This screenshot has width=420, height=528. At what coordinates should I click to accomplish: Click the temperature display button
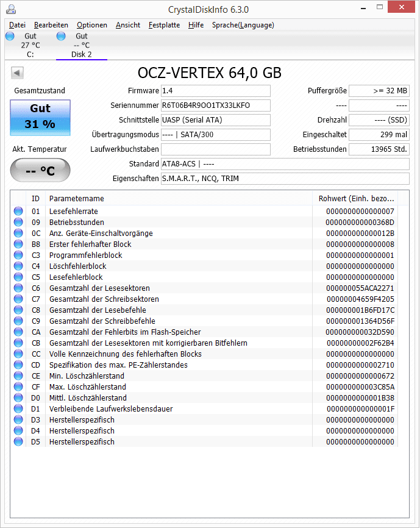point(40,170)
